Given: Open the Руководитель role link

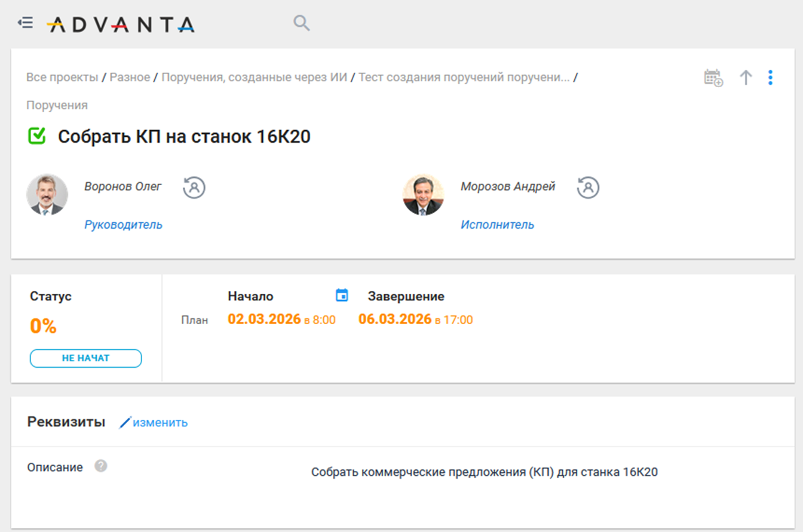Looking at the screenshot, I should click(123, 225).
